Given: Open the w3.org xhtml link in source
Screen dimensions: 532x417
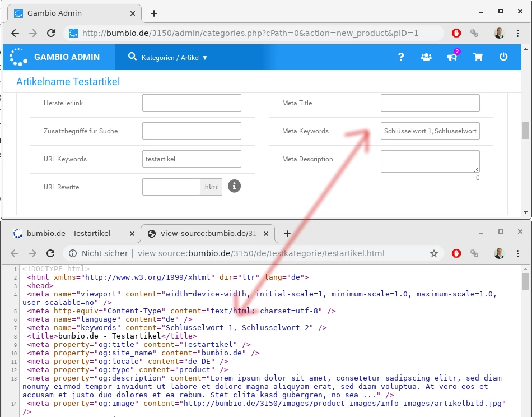Looking at the screenshot, I should [148, 277].
